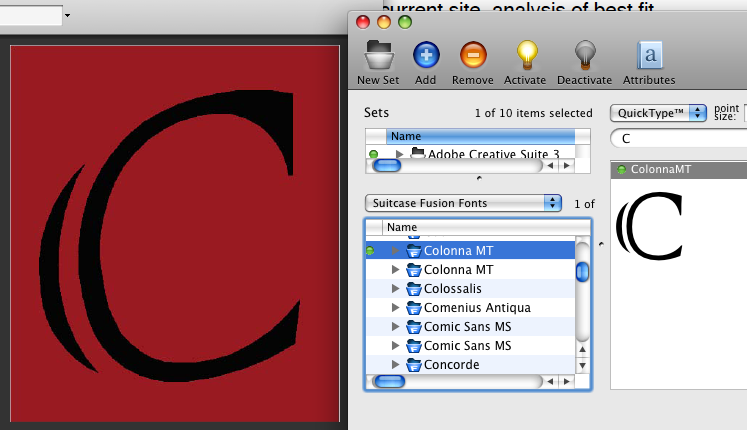Click the selected Colonna MT suitcase icon
The image size is (747, 430).
(414, 250)
